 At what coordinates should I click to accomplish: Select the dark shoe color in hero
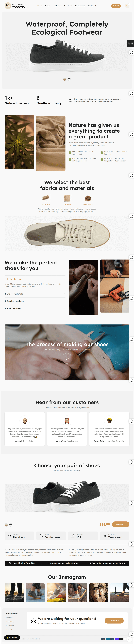point(69,79)
